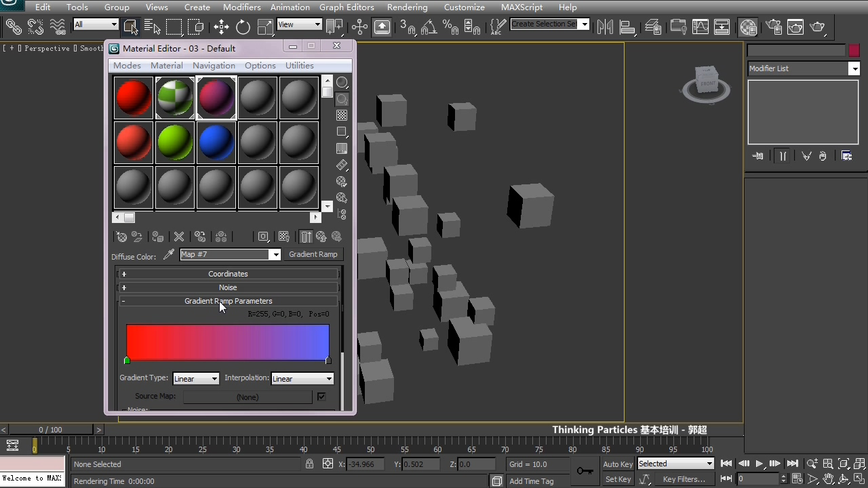
Task: Open the reference coordinate View dropdown
Action: (299, 24)
